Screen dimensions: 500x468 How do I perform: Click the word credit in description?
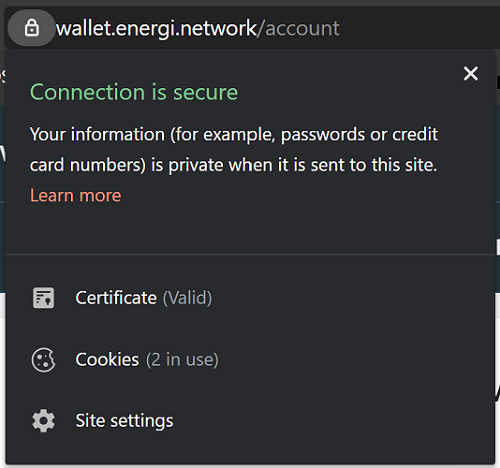(415, 134)
